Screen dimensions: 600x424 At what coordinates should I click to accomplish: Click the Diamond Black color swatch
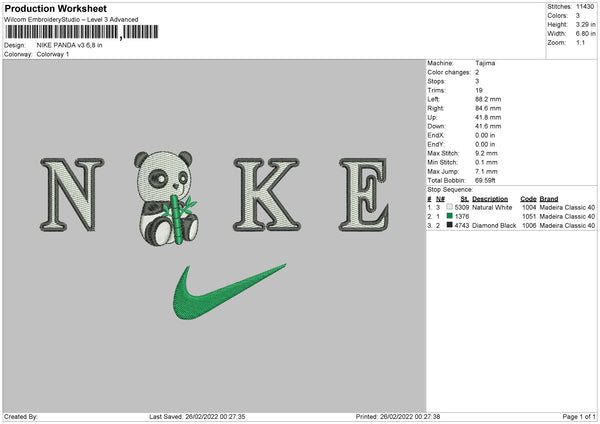coord(449,225)
